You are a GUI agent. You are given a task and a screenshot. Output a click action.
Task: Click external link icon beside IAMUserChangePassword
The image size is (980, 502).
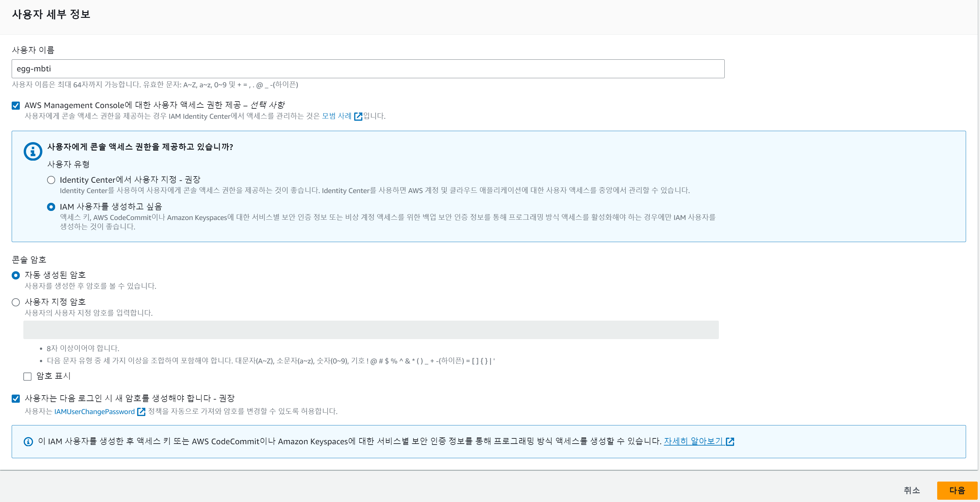[141, 411]
